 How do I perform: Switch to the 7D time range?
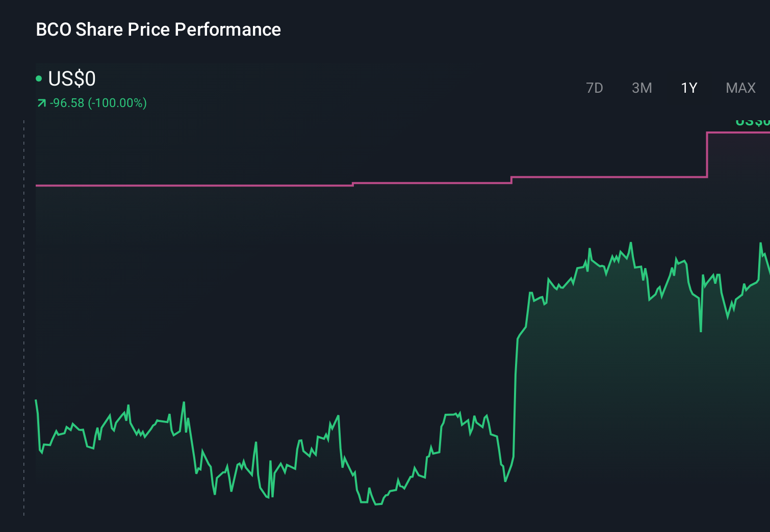(595, 88)
